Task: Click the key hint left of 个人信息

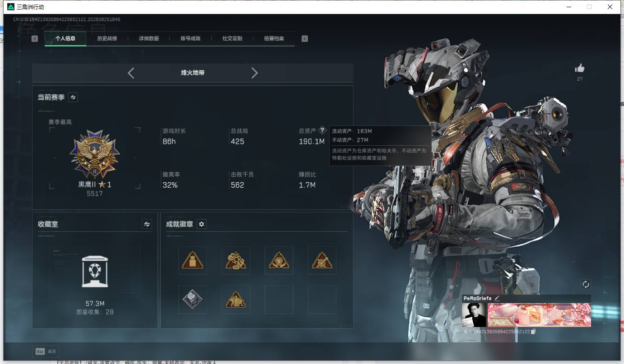Action: [x=35, y=39]
